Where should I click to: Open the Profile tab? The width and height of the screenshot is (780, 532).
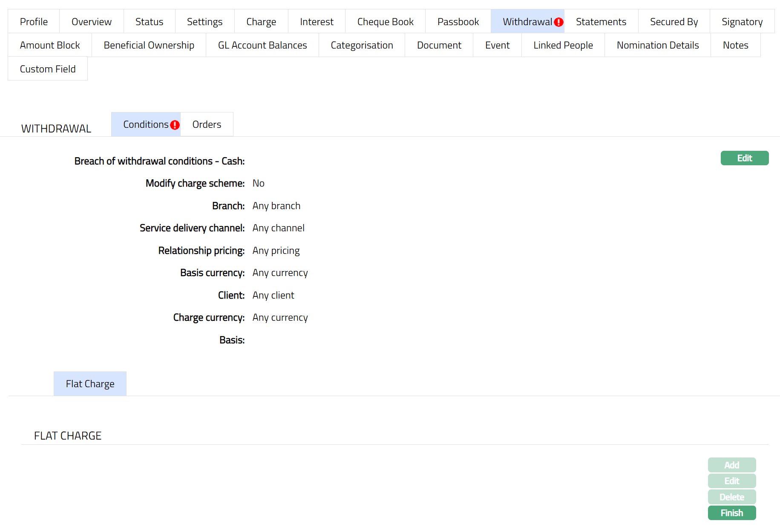tap(34, 22)
